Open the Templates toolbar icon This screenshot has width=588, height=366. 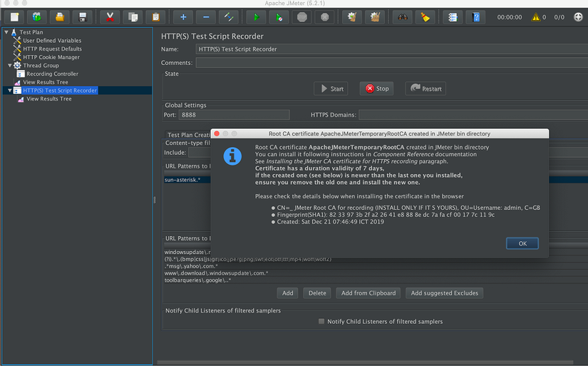[x=37, y=17]
